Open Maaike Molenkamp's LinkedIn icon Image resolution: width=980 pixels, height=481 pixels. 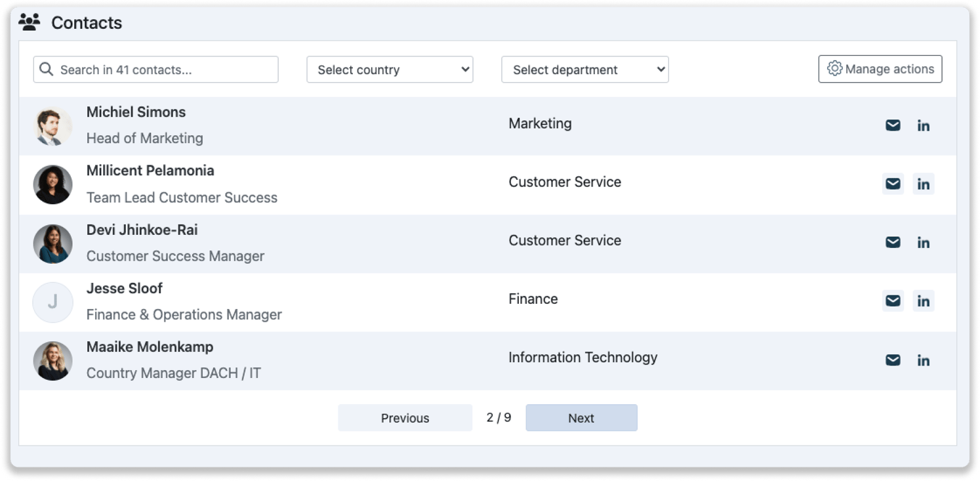click(924, 360)
